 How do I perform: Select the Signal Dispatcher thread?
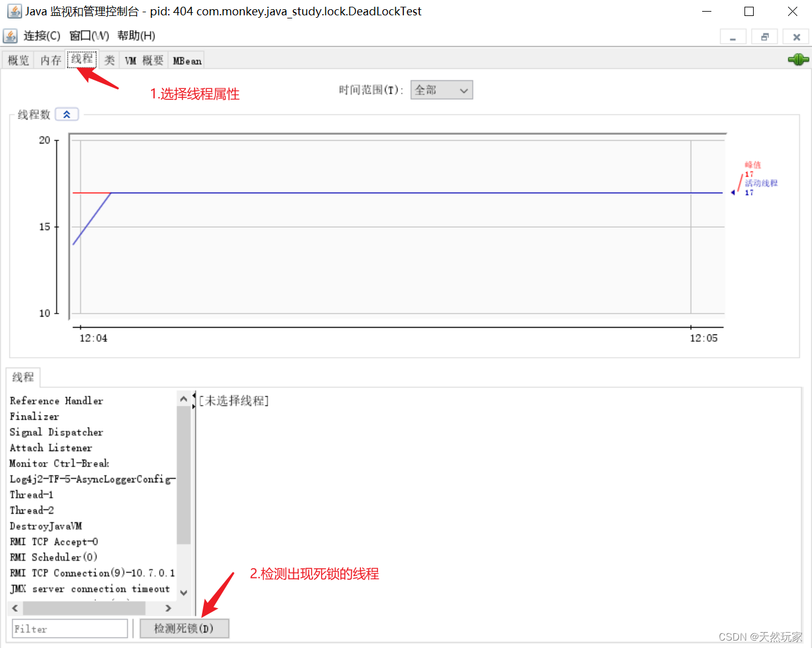[56, 432]
